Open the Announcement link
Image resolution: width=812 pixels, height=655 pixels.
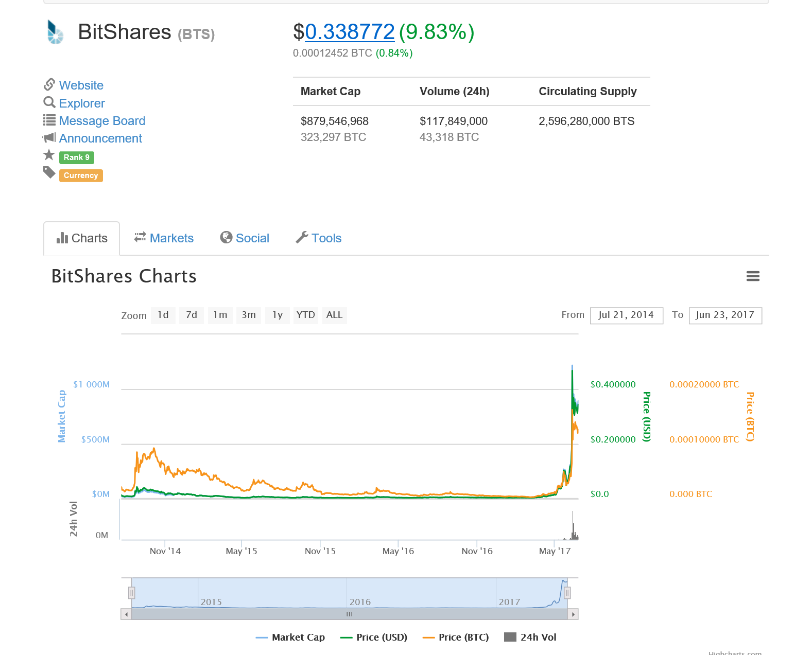click(x=100, y=138)
